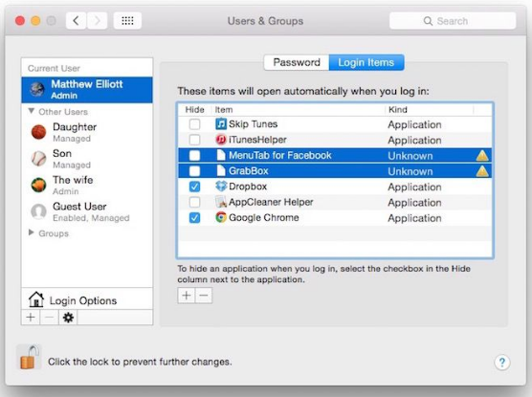Toggle the Hide checkbox for MenuTab for Facebook

[x=195, y=155]
